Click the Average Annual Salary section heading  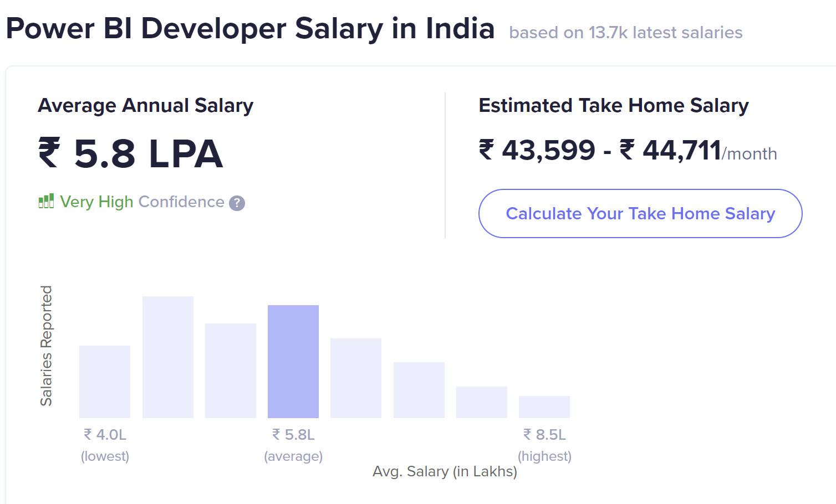[145, 106]
